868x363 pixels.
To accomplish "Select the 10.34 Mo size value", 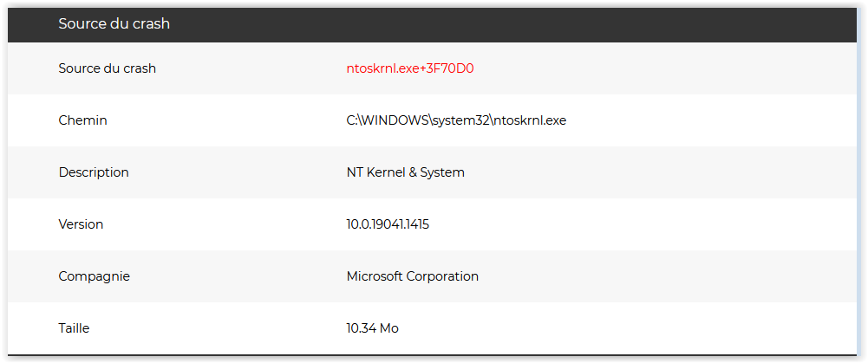I will 372,328.
